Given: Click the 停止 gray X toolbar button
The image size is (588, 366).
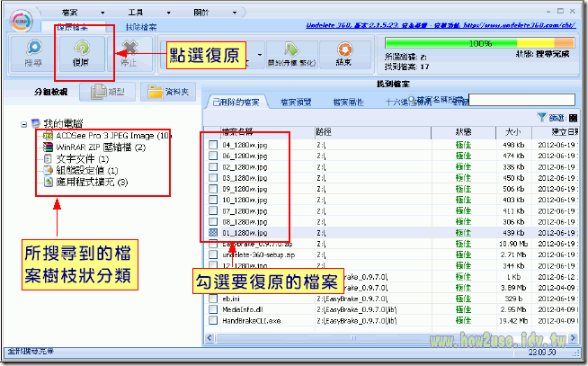Looking at the screenshot, I should (129, 53).
